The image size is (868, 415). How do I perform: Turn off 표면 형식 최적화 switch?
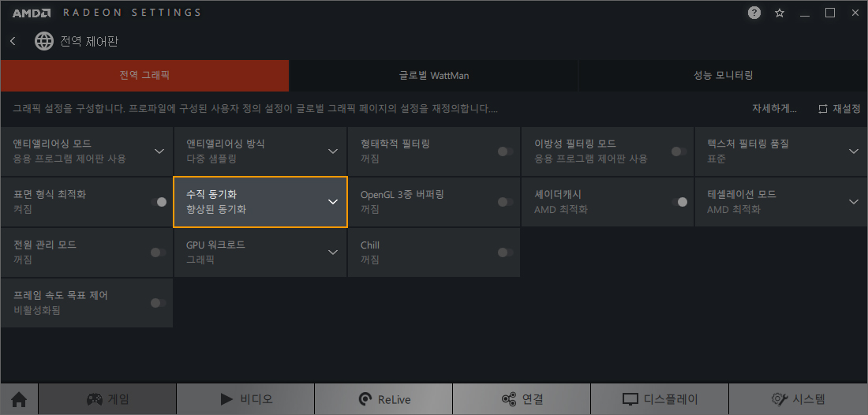point(159,202)
